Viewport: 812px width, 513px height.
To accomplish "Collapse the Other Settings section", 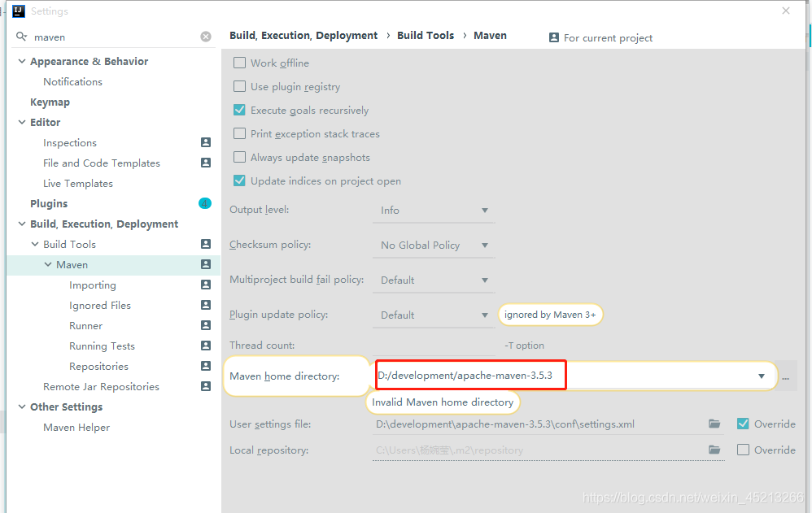I will (x=22, y=406).
